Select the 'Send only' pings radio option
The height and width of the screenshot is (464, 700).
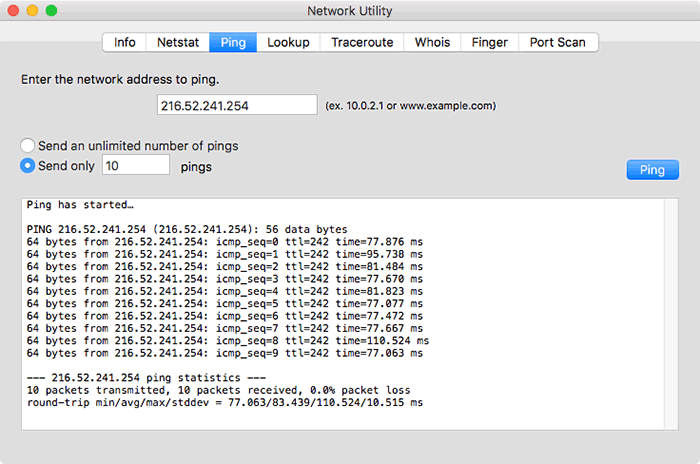click(28, 166)
